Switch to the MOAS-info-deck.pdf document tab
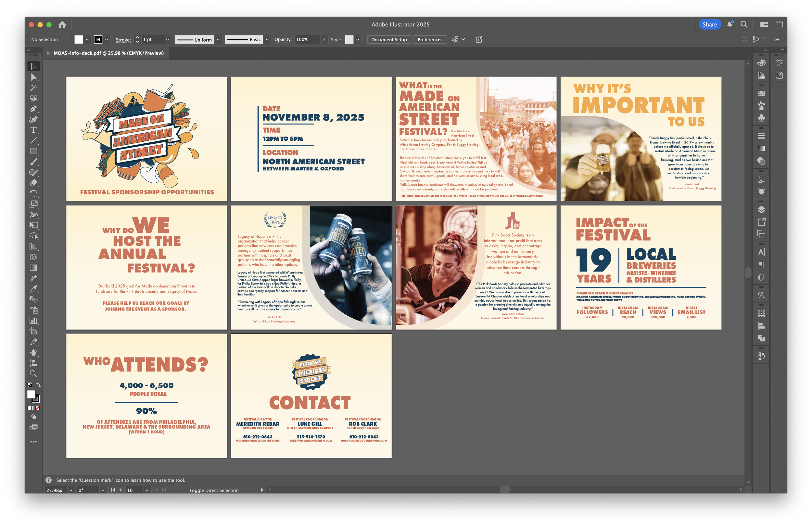 pos(108,53)
